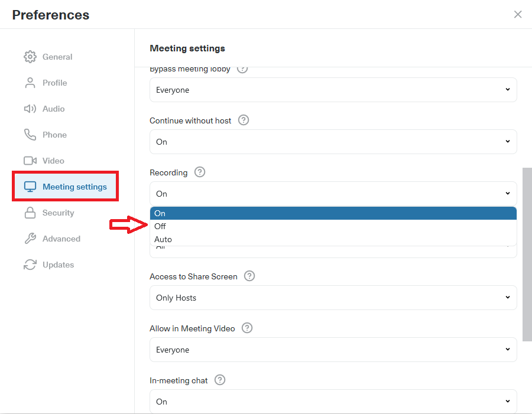
Task: Open Phone settings via handset icon
Action: coord(30,135)
